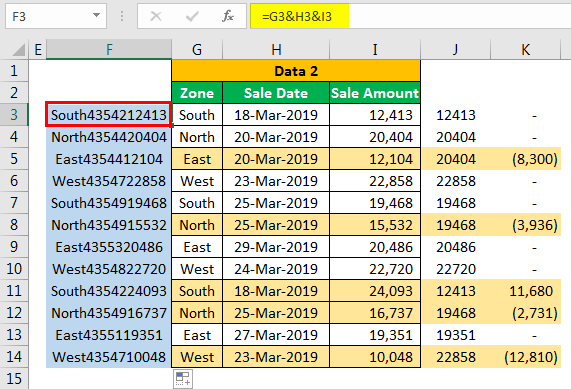Select column K header
Viewport: 571px width, 389px height.
(525, 50)
